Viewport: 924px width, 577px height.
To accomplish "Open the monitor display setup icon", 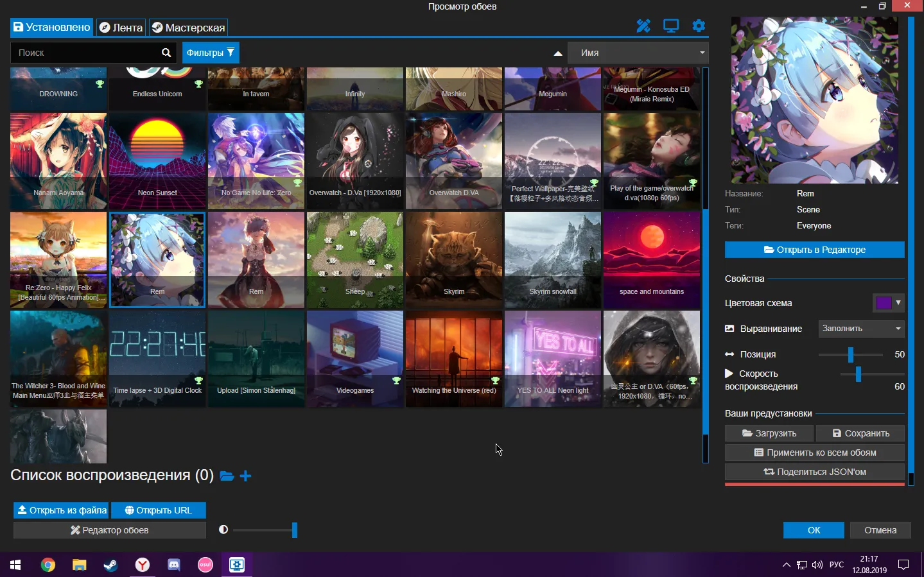I will (x=671, y=26).
